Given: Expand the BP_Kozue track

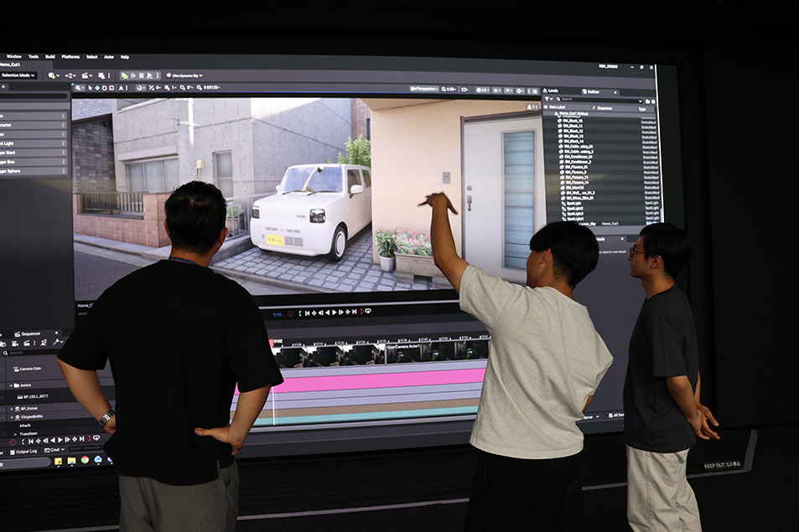Looking at the screenshot, I should (x=12, y=409).
